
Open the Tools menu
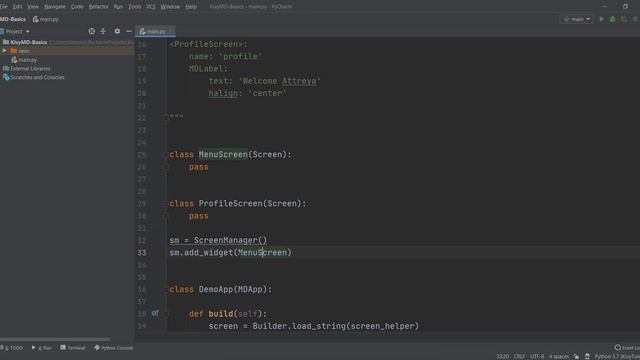[x=135, y=7]
